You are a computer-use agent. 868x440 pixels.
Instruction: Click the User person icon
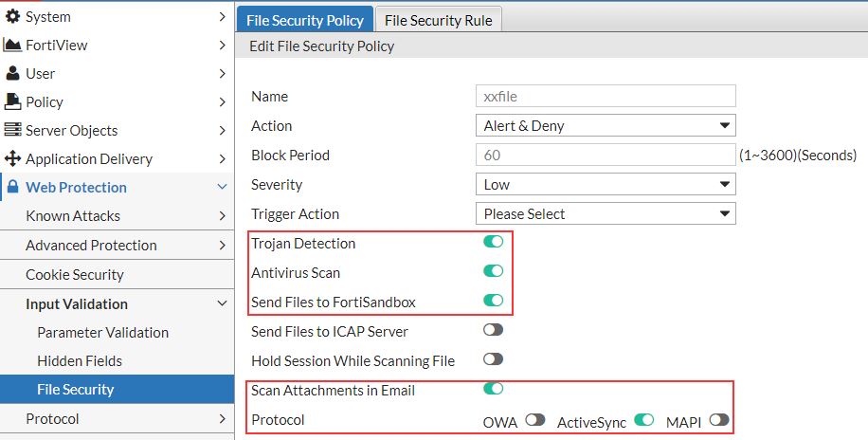tap(12, 73)
